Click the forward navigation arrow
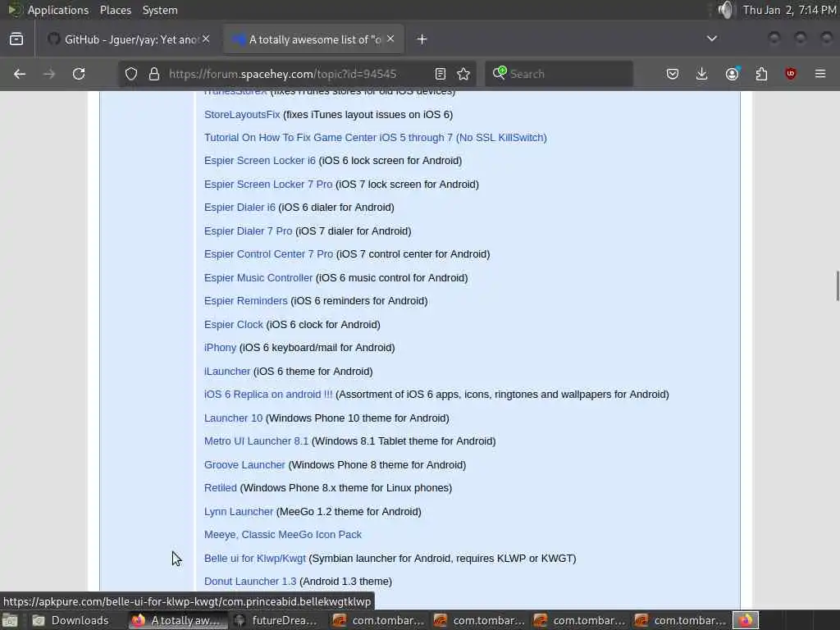Image resolution: width=840 pixels, height=630 pixels. point(49,74)
